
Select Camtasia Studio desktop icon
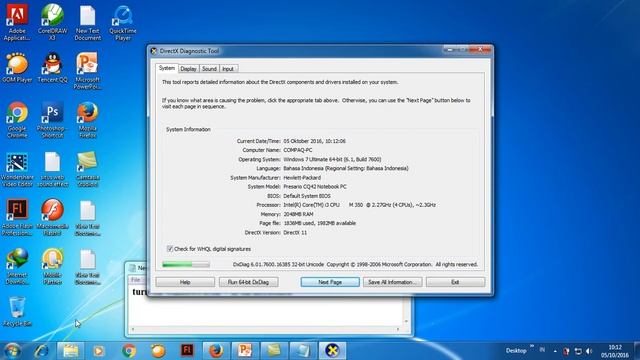(x=87, y=169)
